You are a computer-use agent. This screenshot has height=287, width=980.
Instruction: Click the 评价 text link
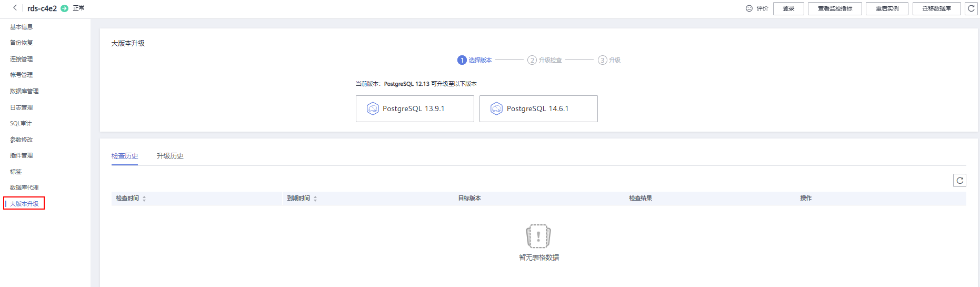pos(763,8)
